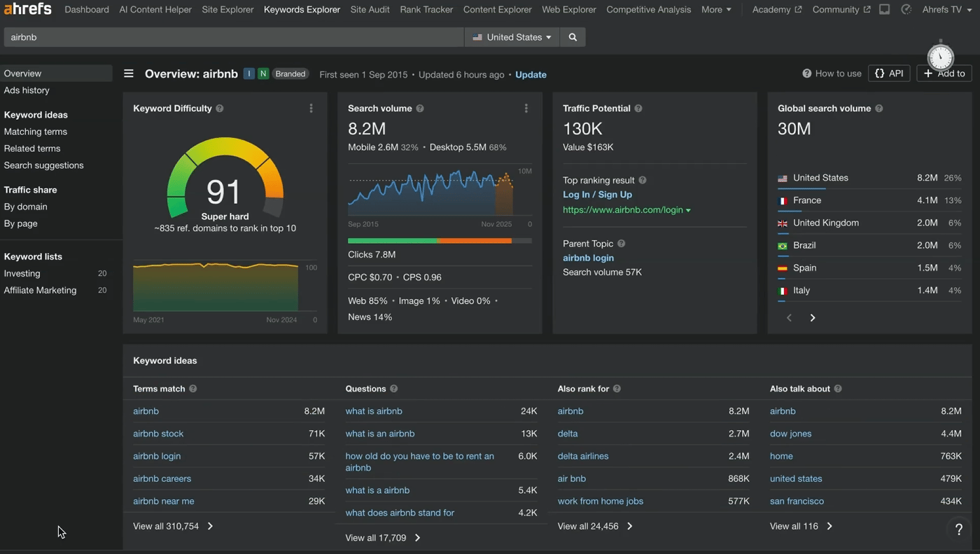Click the Ahrefs logo
The width and height of the screenshot is (980, 554).
[x=28, y=9]
